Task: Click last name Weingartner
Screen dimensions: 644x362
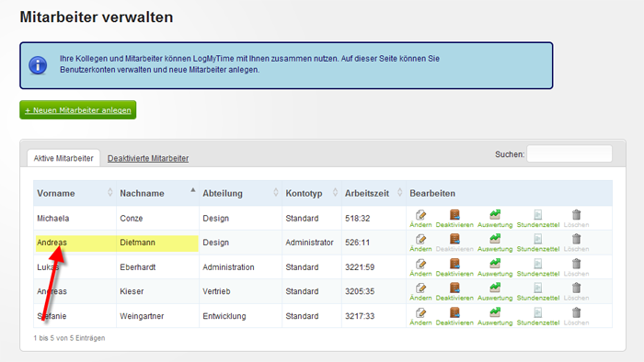Action: point(142,316)
